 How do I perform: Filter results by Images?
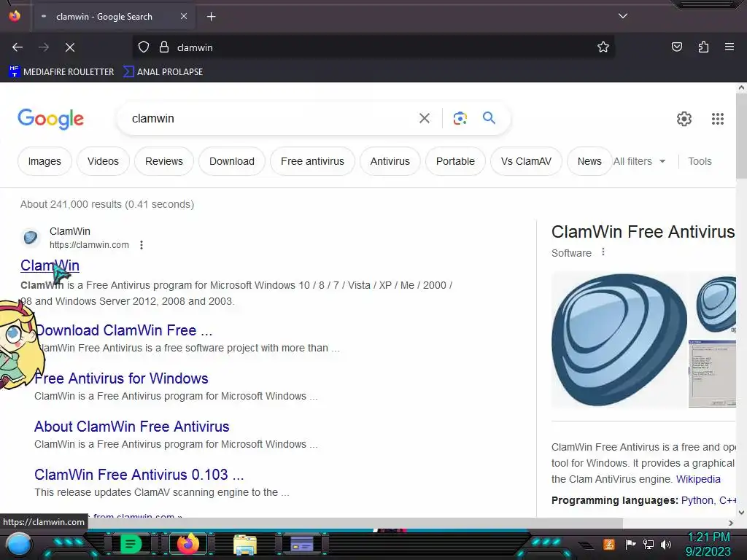44,161
